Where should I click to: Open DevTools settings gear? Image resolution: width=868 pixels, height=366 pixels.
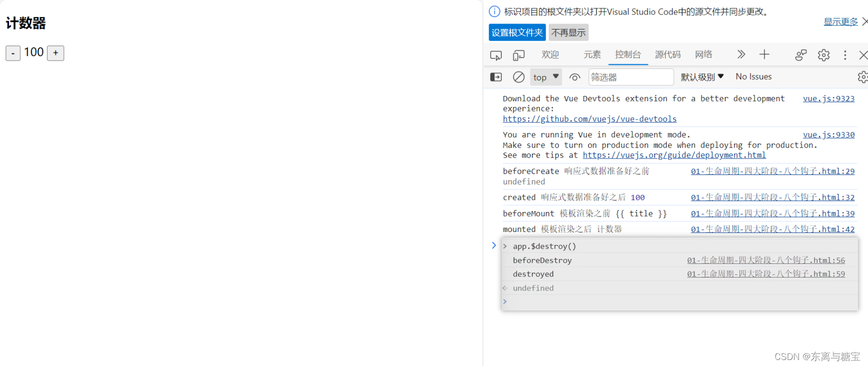click(824, 55)
